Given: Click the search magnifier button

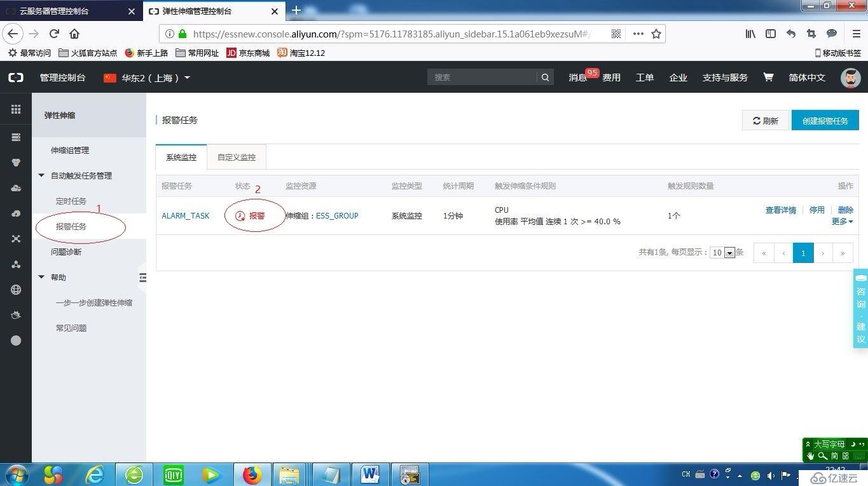Looking at the screenshot, I should (x=545, y=77).
